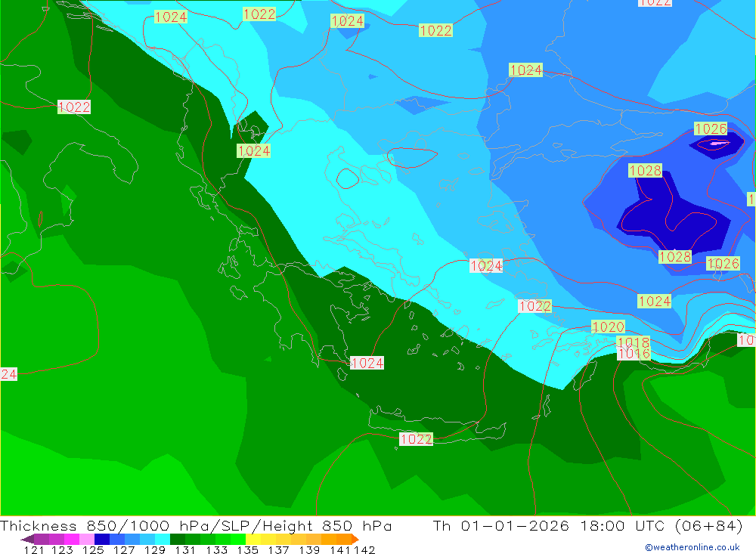Click the 1016 isobar label
This screenshot has height=554, width=756.
[x=634, y=354]
